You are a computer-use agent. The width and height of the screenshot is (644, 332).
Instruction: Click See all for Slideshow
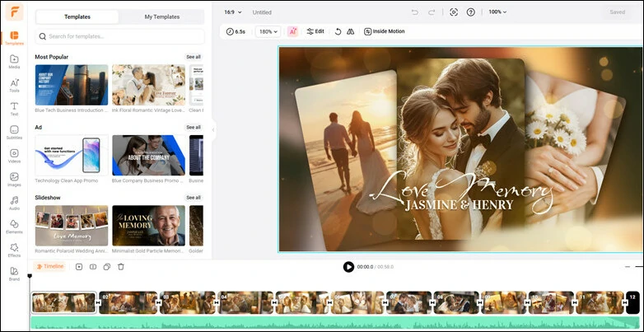[x=194, y=198]
